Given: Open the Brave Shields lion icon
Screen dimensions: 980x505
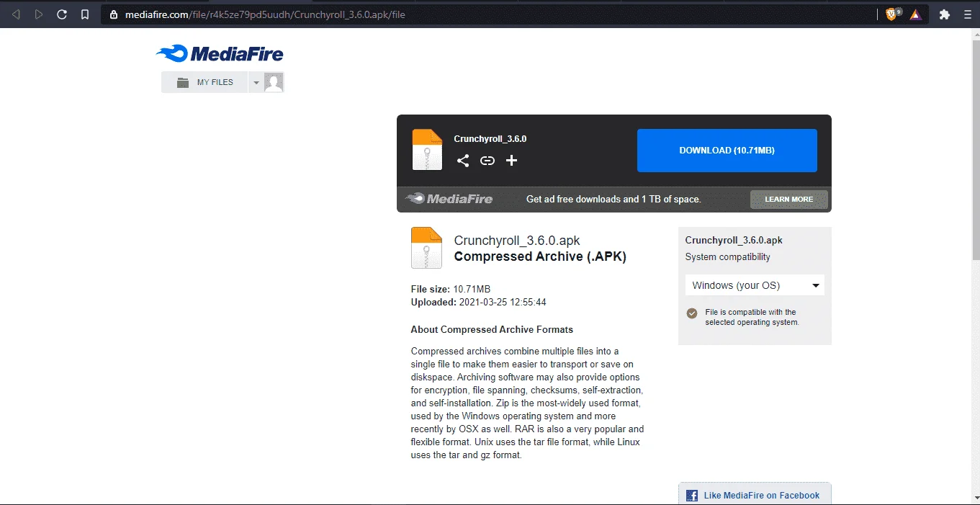Looking at the screenshot, I should click(892, 14).
